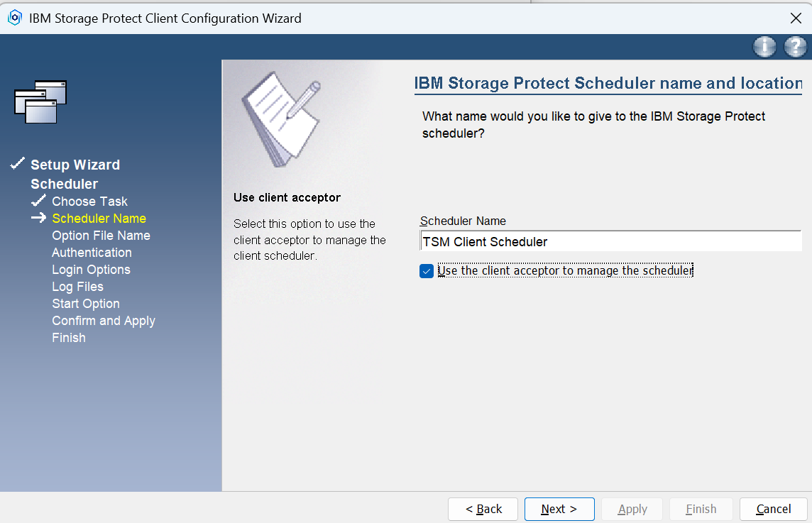812x523 pixels.
Task: Close the Configuration Wizard window
Action: click(795, 18)
